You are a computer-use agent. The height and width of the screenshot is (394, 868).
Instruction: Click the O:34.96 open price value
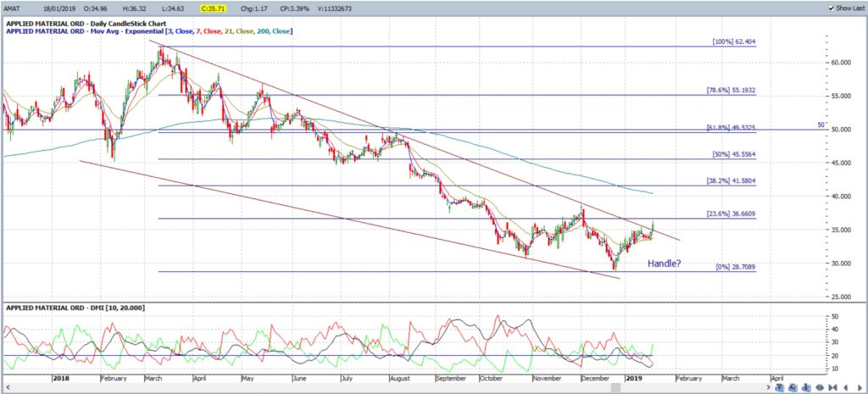(95, 8)
